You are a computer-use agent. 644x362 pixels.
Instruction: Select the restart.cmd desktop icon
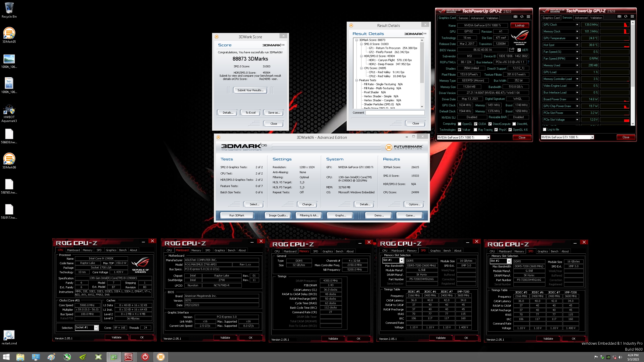(x=9, y=337)
